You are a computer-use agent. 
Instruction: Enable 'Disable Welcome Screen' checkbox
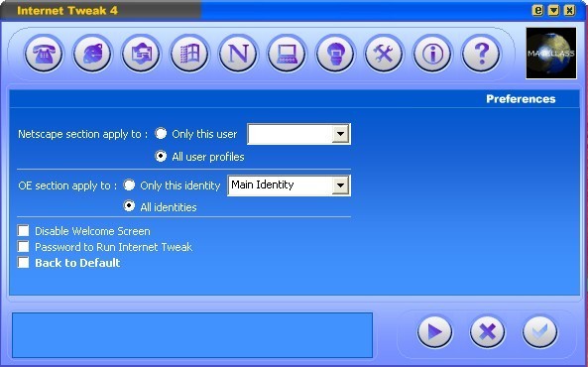pyautogui.click(x=23, y=230)
